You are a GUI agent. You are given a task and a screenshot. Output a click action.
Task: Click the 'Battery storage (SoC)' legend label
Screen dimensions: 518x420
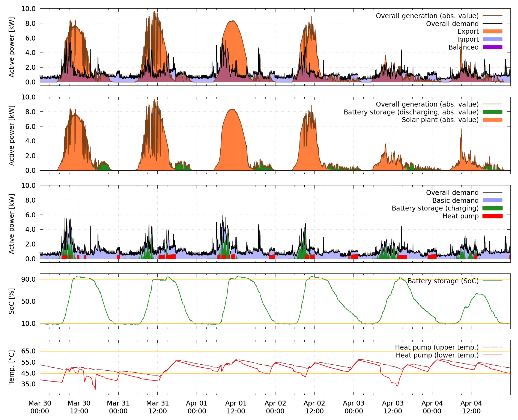(443, 281)
